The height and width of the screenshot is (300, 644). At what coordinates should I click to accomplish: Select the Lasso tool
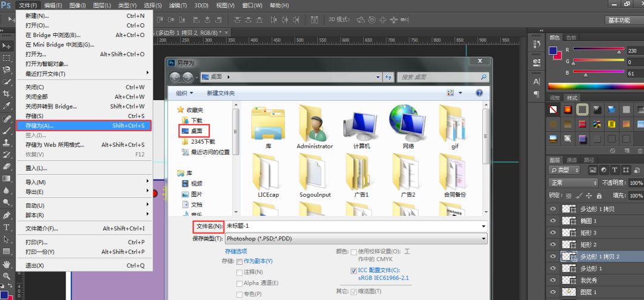click(7, 70)
